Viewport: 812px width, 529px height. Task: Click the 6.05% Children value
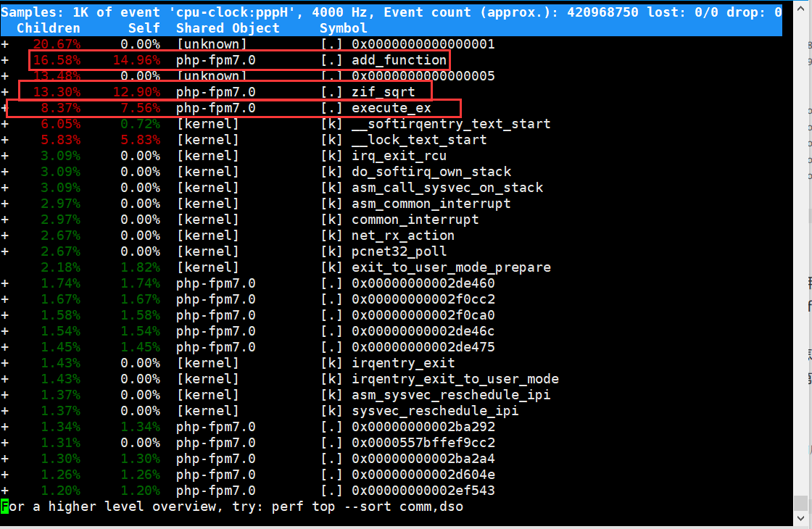click(x=61, y=124)
